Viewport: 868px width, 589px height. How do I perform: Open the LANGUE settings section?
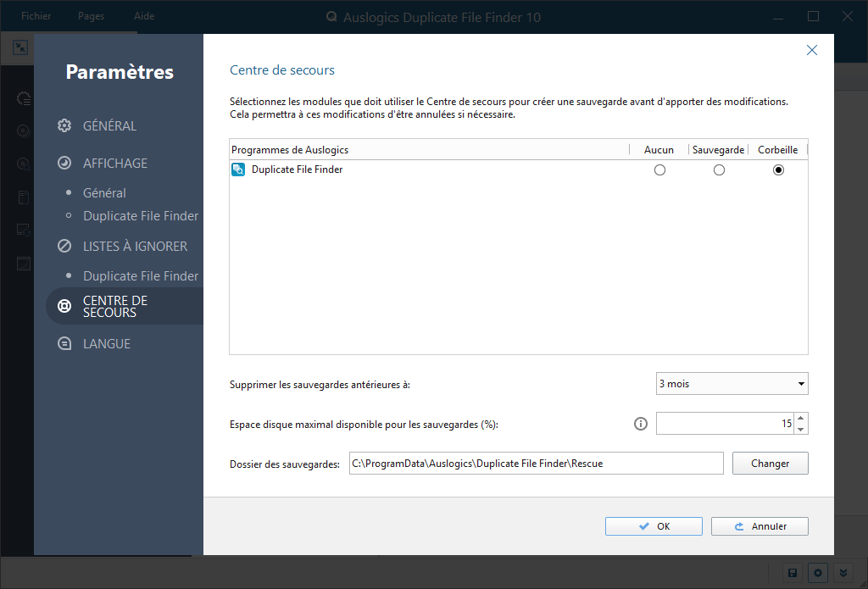point(107,344)
